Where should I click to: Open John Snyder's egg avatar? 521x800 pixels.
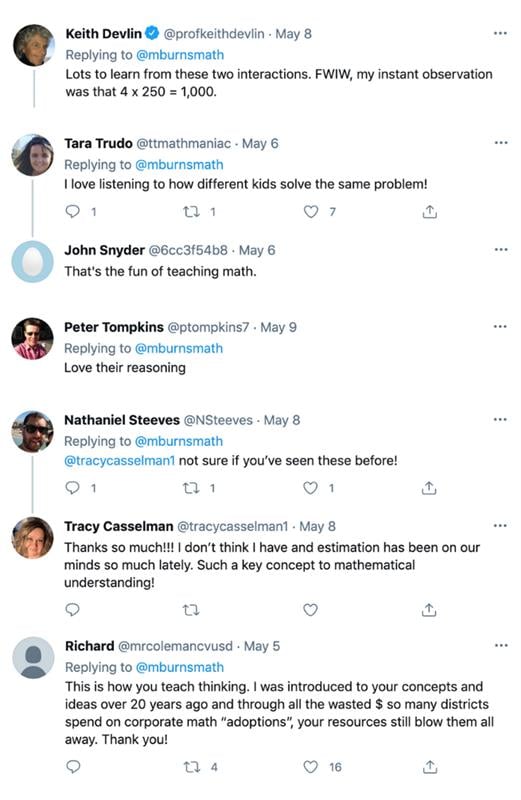(33, 262)
